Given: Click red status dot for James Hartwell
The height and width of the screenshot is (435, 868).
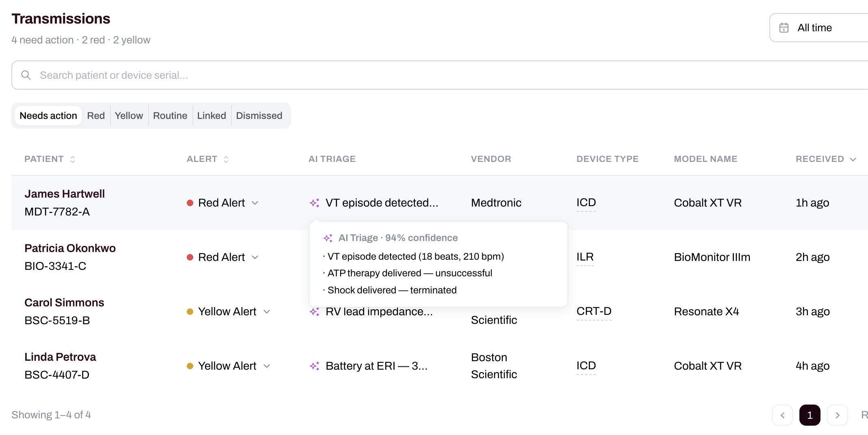Looking at the screenshot, I should (190, 203).
